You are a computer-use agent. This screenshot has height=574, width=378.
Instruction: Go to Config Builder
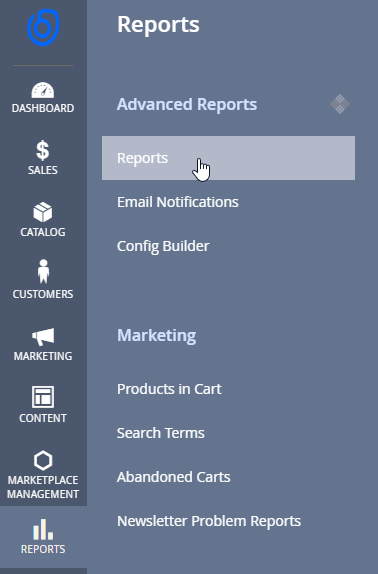(163, 246)
